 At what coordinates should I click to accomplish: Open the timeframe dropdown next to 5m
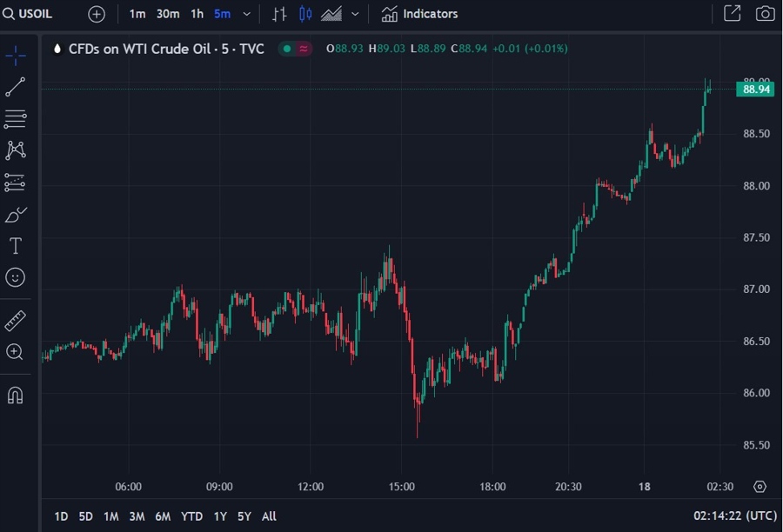click(x=245, y=13)
